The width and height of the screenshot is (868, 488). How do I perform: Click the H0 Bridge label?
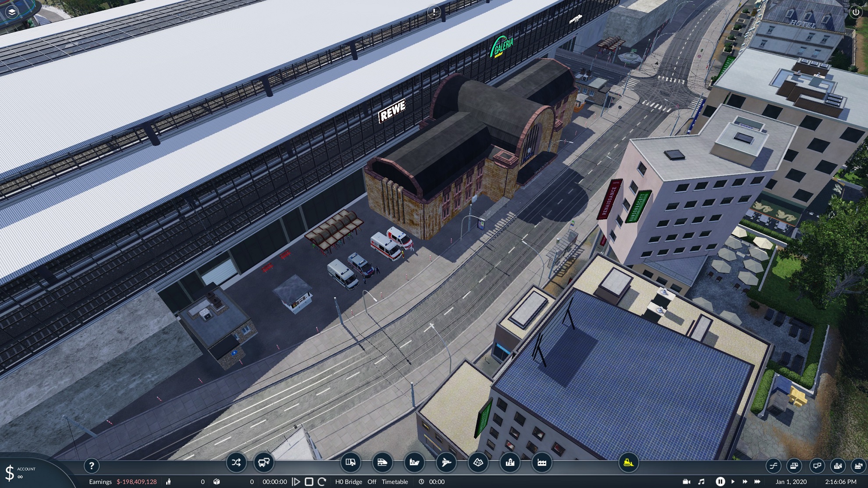(349, 482)
